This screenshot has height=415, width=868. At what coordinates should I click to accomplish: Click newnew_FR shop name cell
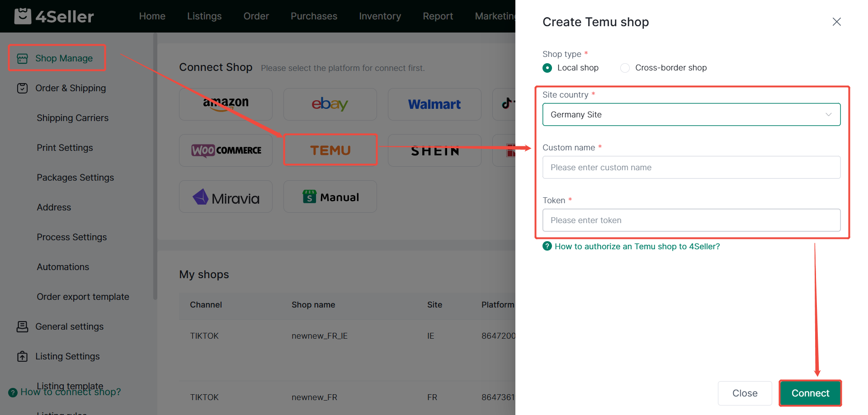(x=314, y=397)
